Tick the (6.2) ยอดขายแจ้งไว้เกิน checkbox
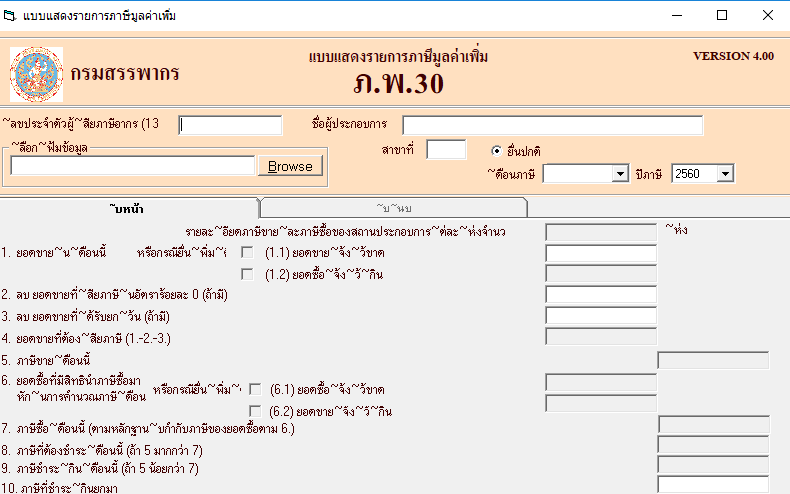The height and width of the screenshot is (494, 790). (255, 411)
